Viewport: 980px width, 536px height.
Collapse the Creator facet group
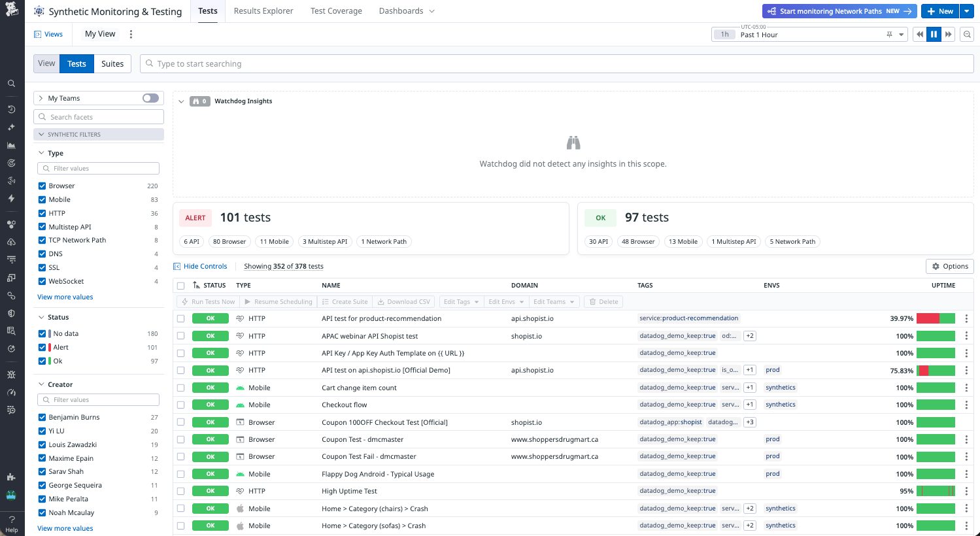[x=41, y=384]
